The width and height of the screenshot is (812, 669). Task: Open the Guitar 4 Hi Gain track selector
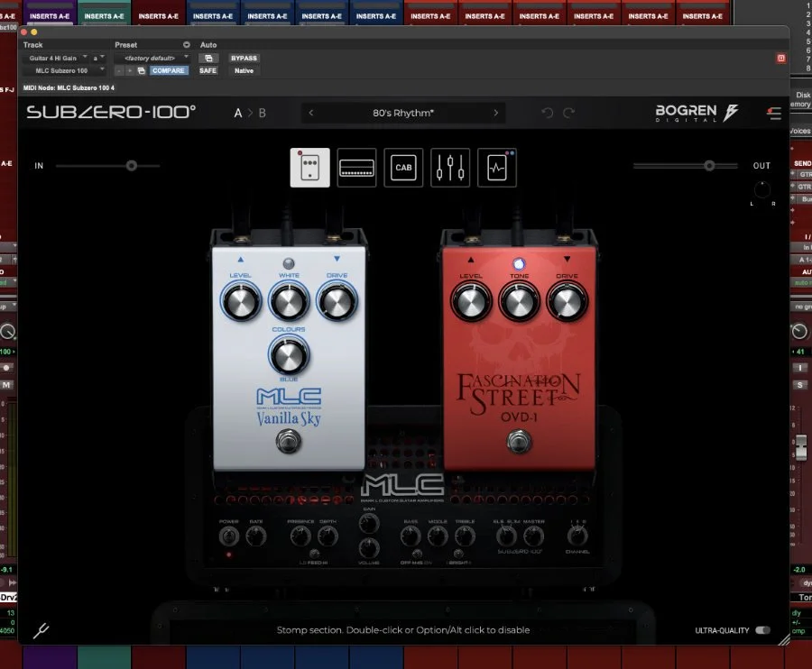56,59
